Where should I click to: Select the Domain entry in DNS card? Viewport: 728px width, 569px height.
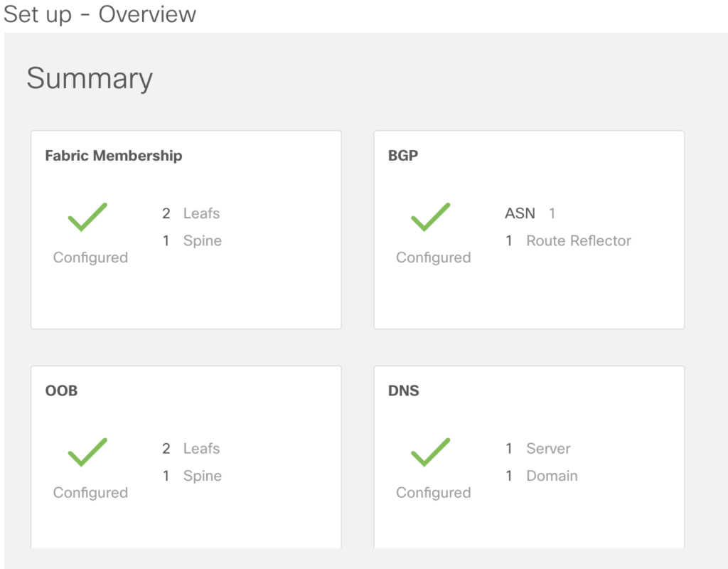(x=552, y=476)
